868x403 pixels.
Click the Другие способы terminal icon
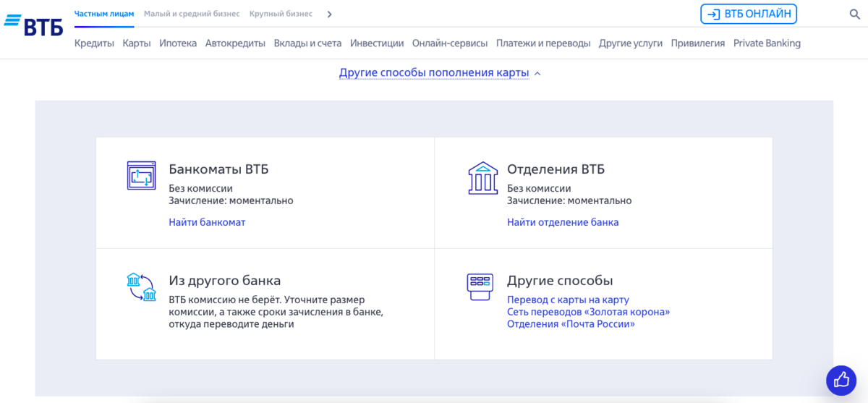pyautogui.click(x=480, y=287)
